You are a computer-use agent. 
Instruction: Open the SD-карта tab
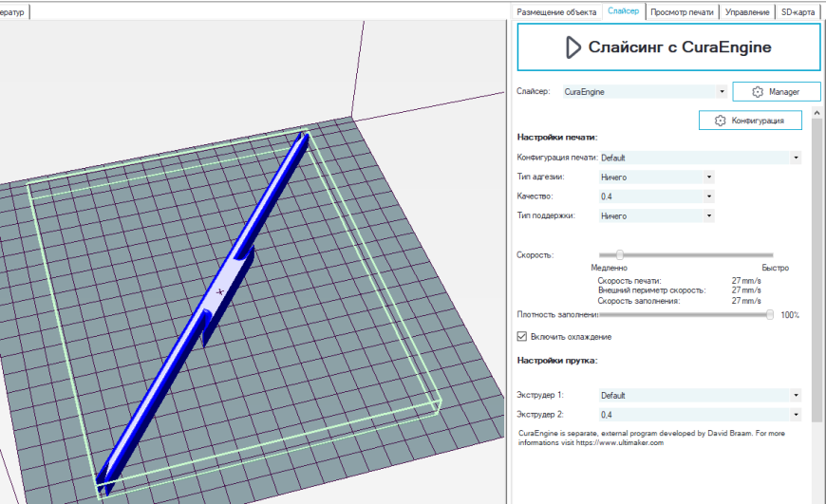pyautogui.click(x=798, y=11)
